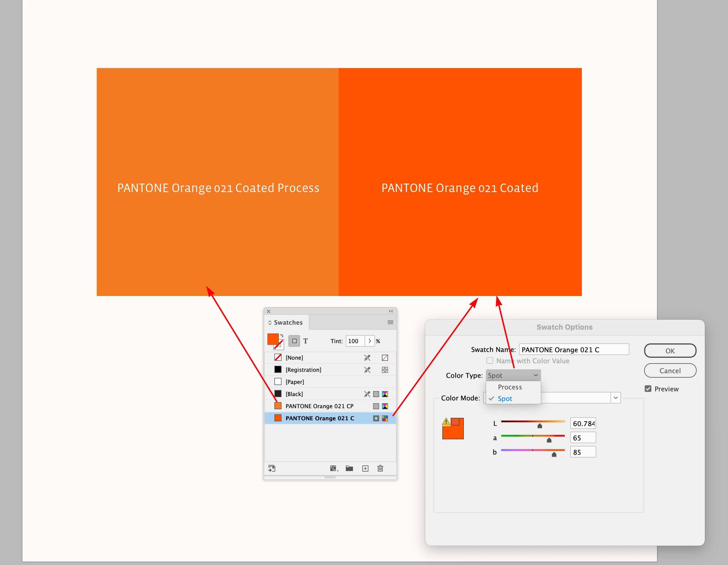This screenshot has height=565, width=728.
Task: Select PANTONE Orange 021 C swatch
Action: pyautogui.click(x=330, y=418)
